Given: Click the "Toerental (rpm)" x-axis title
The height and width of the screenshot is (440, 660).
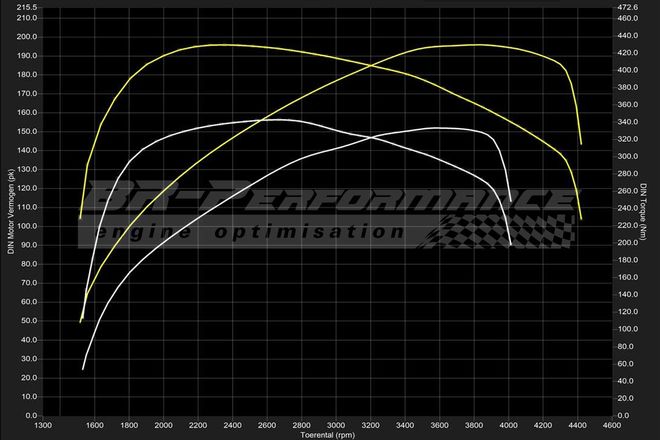Looking at the screenshot, I should click(x=327, y=435).
